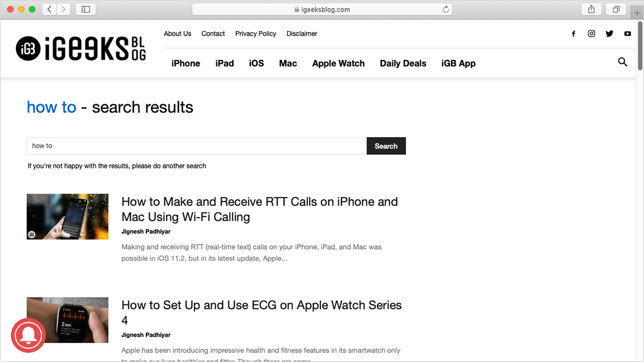644x362 pixels.
Task: Open the Disclaimer link
Action: (x=302, y=34)
